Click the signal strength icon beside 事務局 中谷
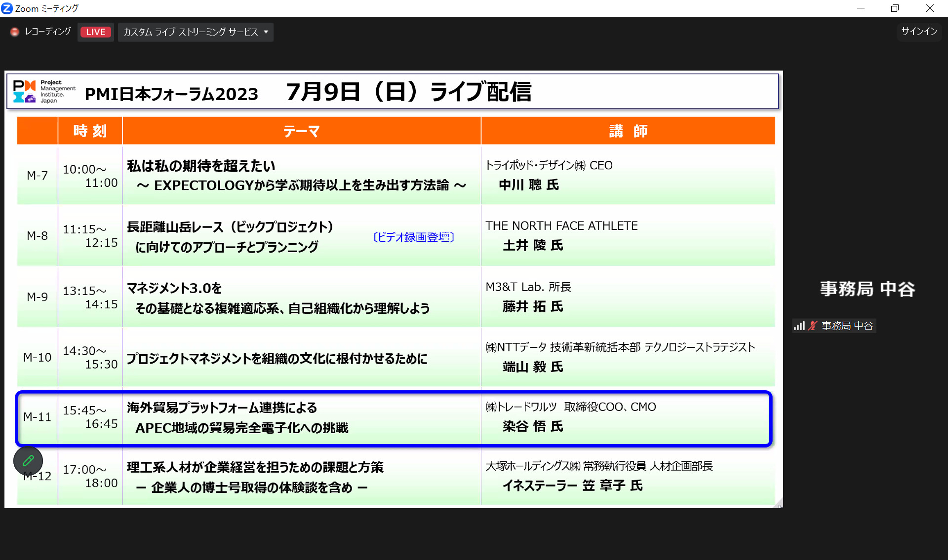Screen dimensions: 948x560 [x=799, y=326]
